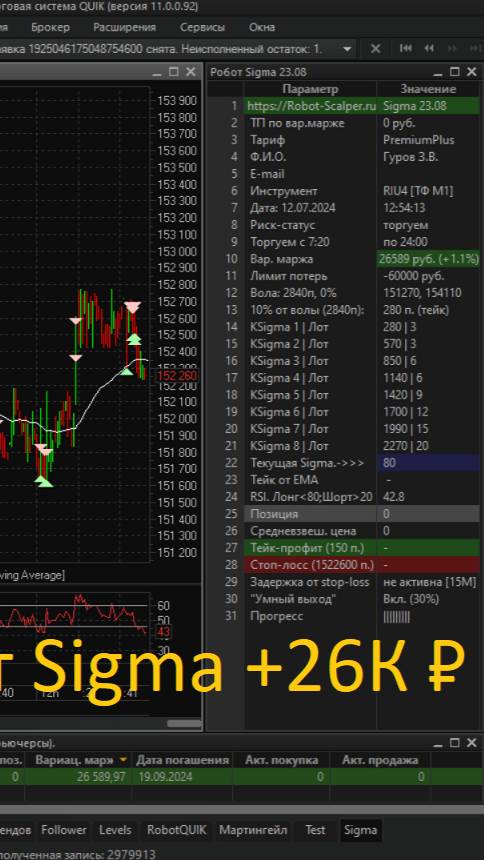Expand the order message dropdown arrow
Viewport: 484px width, 860px height.
tap(347, 49)
